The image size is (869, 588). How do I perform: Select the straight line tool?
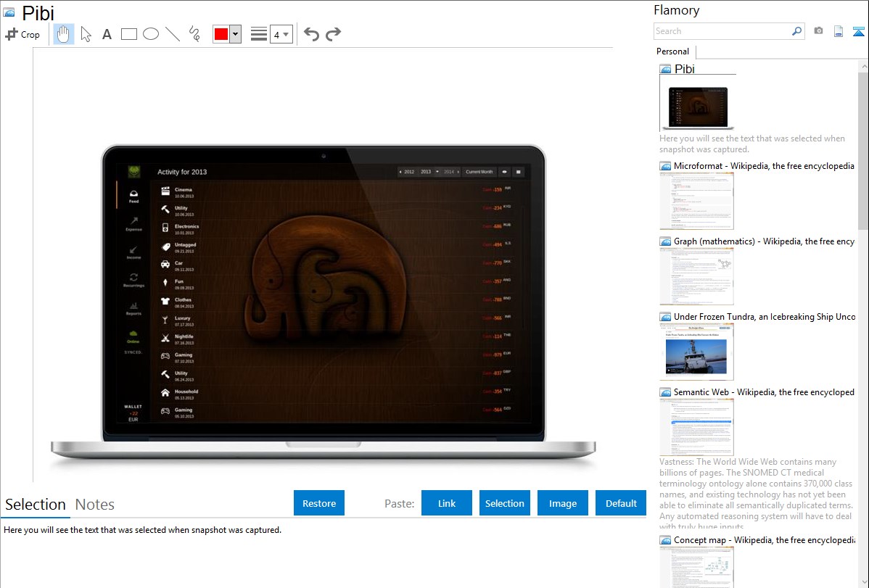(x=173, y=34)
